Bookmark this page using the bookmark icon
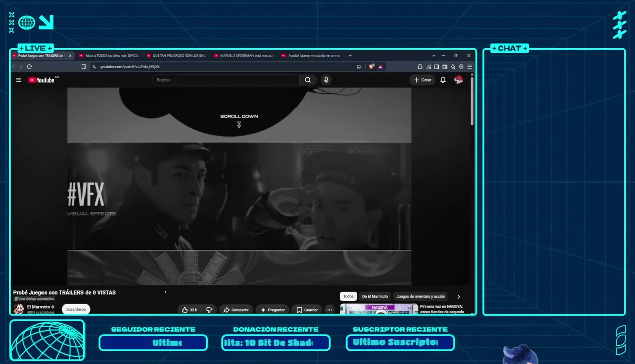This screenshot has height=364, width=635. tap(84, 66)
